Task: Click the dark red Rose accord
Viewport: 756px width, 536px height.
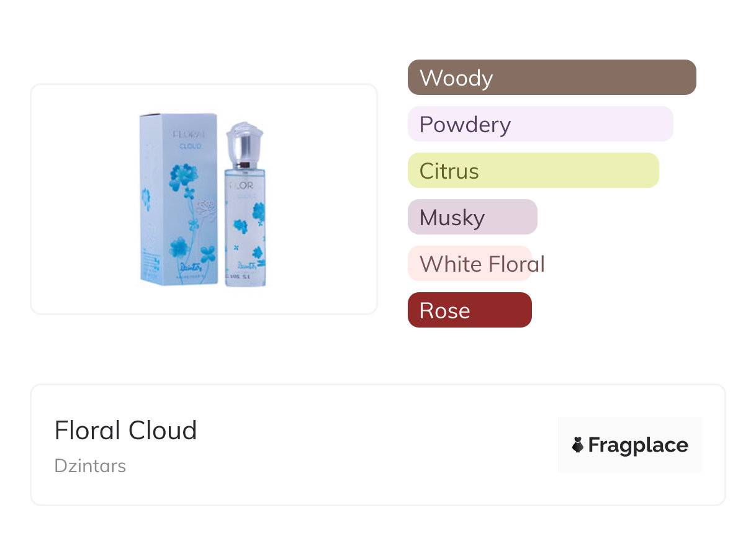Action: [x=469, y=310]
